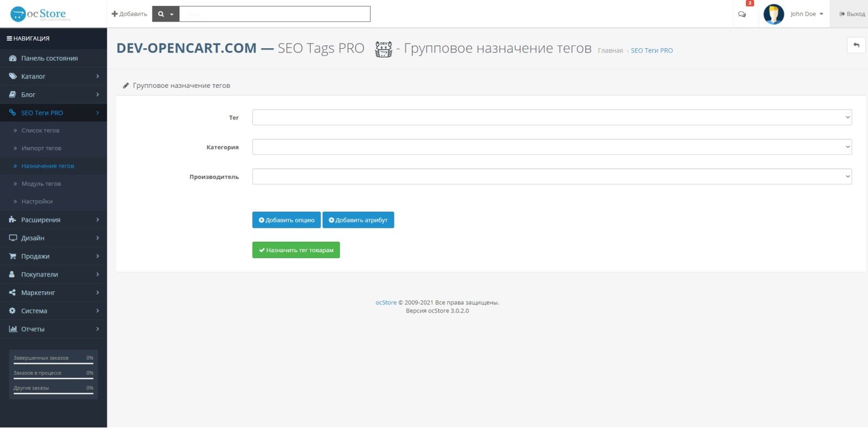Click the Продажи shopping cart icon
Screen dimensions: 868x428
[x=12, y=256]
